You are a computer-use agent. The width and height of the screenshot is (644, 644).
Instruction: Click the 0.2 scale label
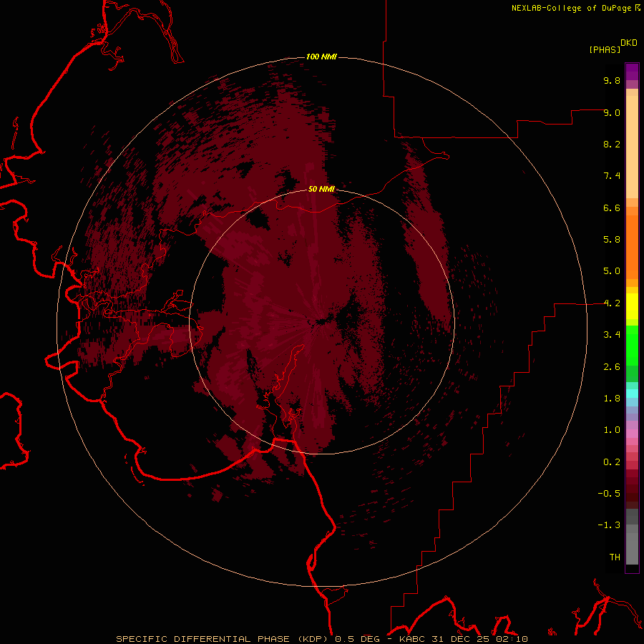(x=612, y=462)
